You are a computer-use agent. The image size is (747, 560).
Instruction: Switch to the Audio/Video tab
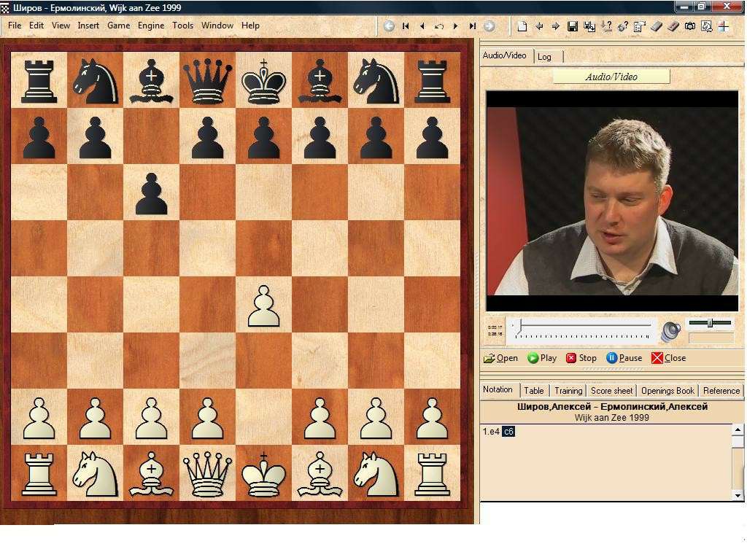pos(505,55)
